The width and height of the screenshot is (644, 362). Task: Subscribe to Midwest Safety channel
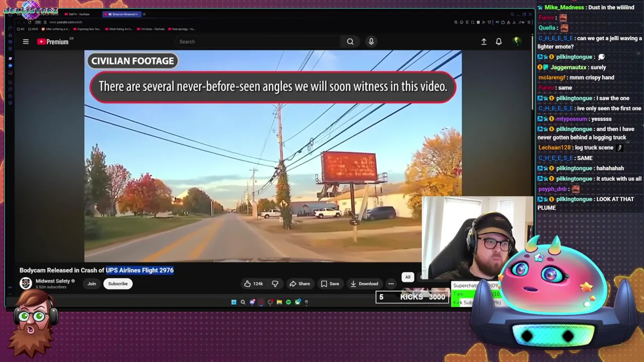coord(118,284)
